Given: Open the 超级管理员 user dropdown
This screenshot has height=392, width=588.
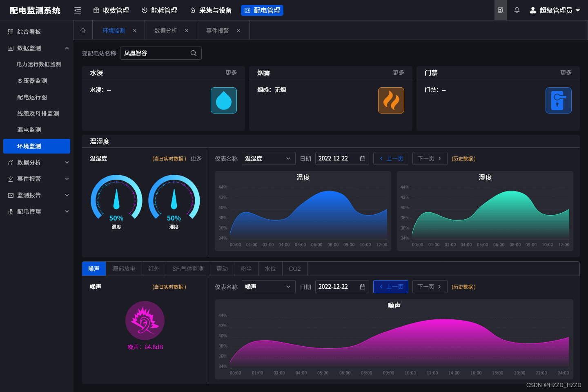Looking at the screenshot, I should click(x=555, y=10).
